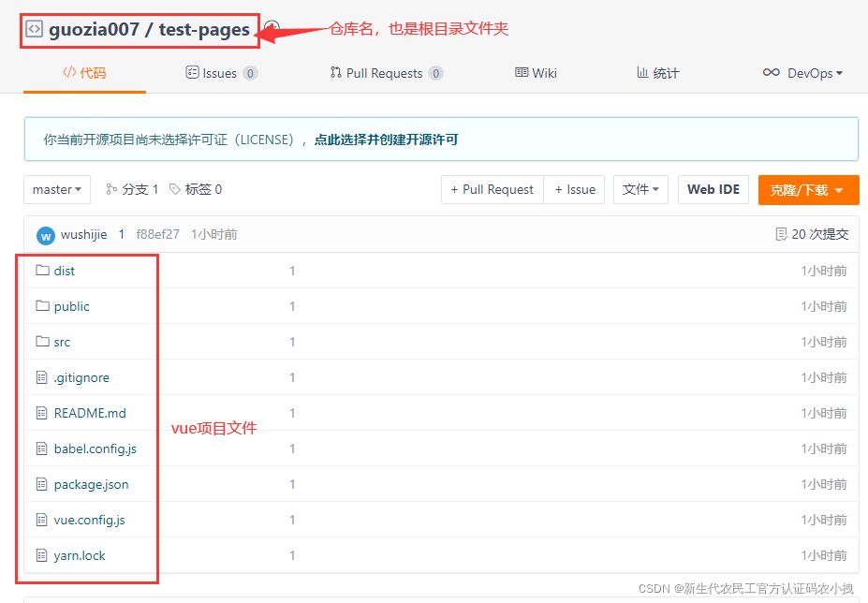Click the README.md file icon
Screen dimensions: 868x603
tap(41, 413)
